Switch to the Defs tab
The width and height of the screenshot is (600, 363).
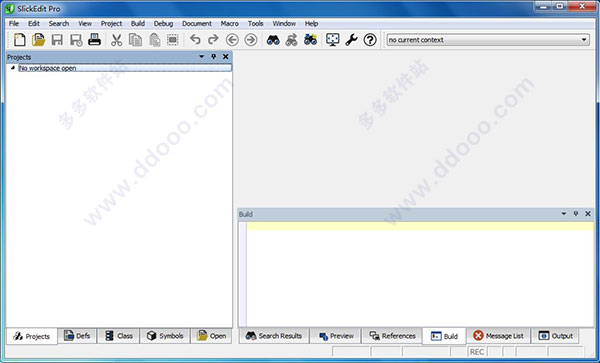pyautogui.click(x=77, y=336)
